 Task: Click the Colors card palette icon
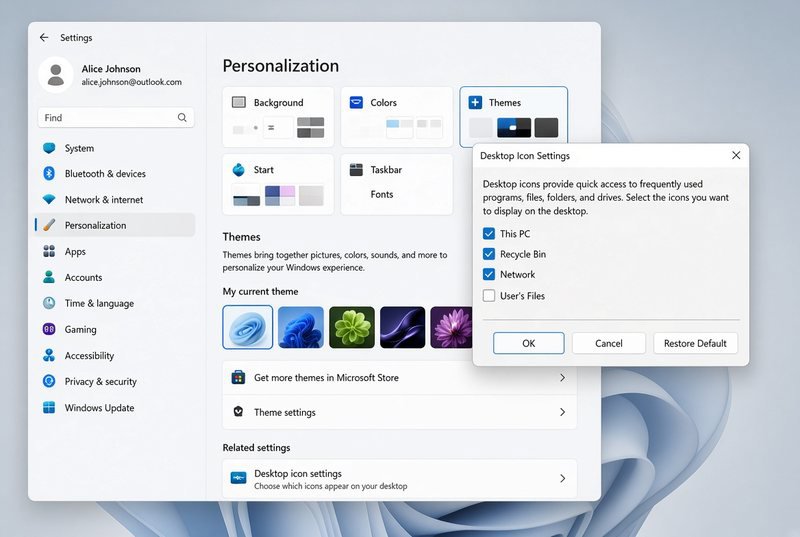356,102
